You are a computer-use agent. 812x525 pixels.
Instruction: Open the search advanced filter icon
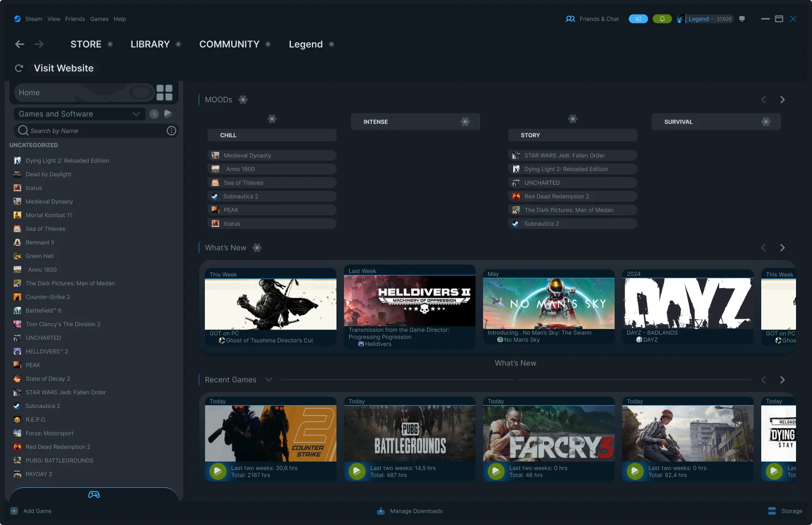point(172,131)
